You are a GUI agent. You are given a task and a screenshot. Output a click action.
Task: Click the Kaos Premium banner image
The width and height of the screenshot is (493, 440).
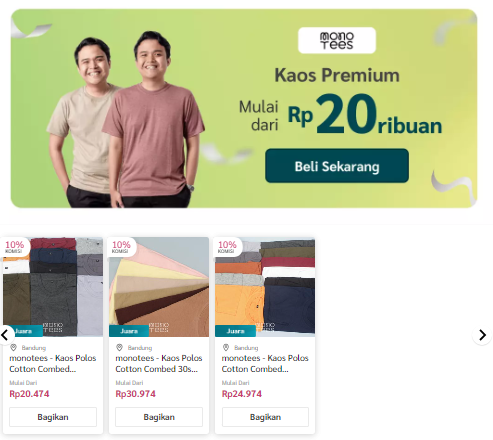point(244,109)
